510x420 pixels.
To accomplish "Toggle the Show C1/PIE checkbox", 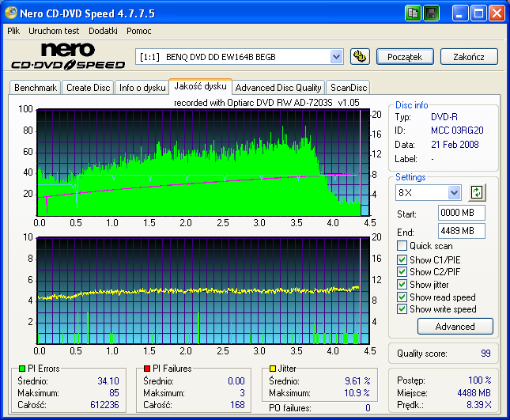I will tap(402, 259).
